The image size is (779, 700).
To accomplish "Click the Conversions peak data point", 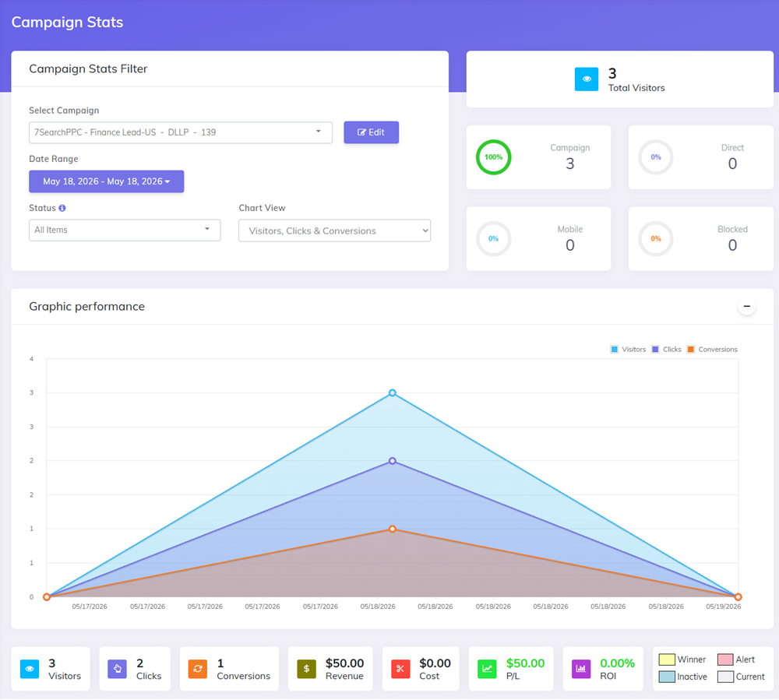I will pos(393,529).
